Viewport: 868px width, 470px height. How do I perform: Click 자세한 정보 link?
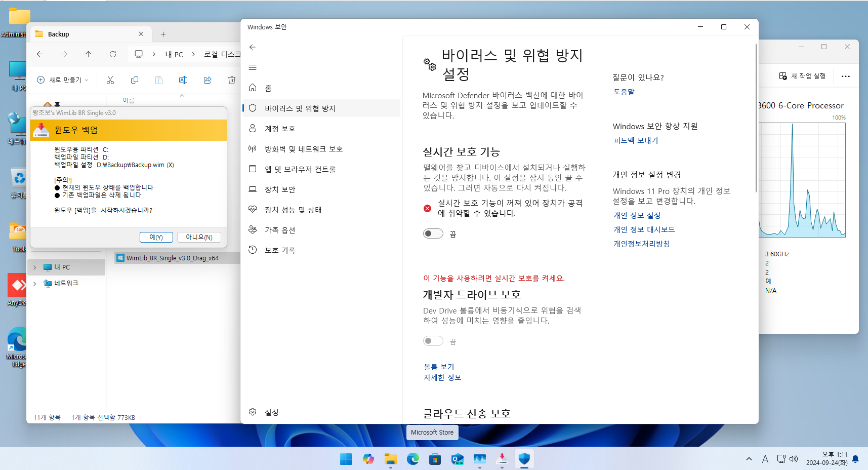point(442,377)
